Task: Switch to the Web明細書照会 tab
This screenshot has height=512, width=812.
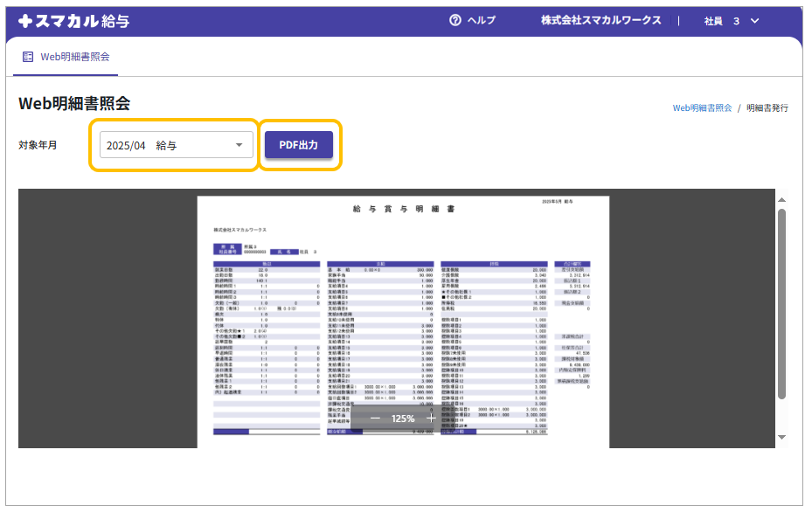Action: click(x=66, y=57)
